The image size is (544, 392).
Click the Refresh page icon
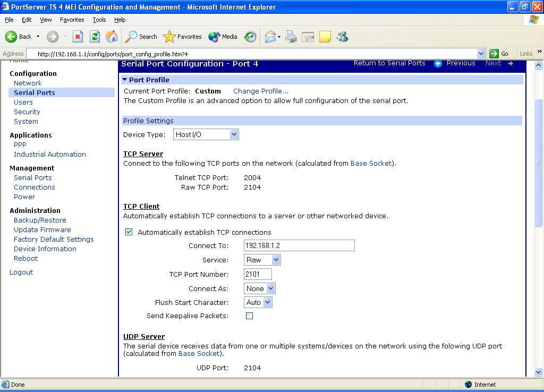95,37
